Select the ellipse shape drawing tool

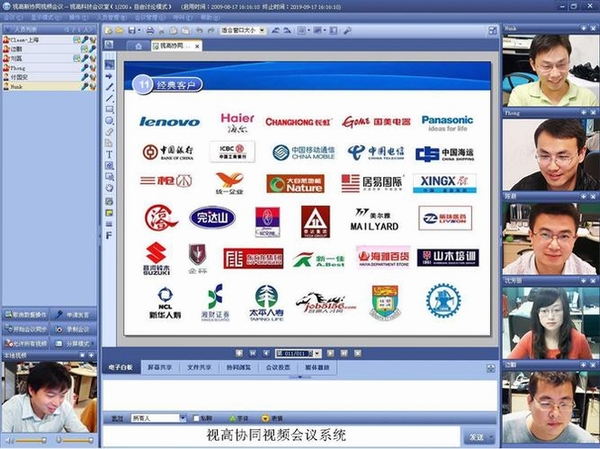[109, 121]
